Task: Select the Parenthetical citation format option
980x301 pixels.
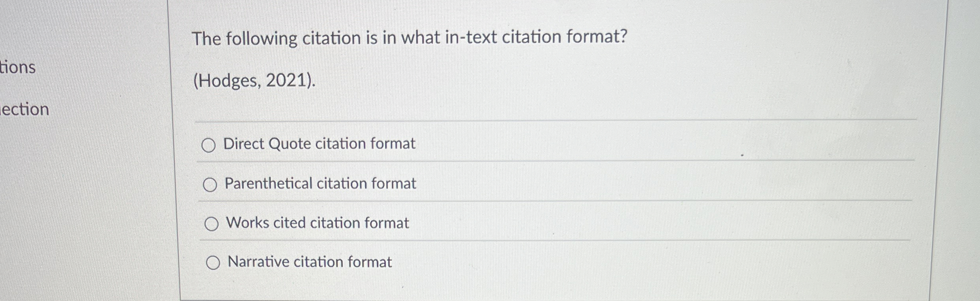Action: coord(211,183)
